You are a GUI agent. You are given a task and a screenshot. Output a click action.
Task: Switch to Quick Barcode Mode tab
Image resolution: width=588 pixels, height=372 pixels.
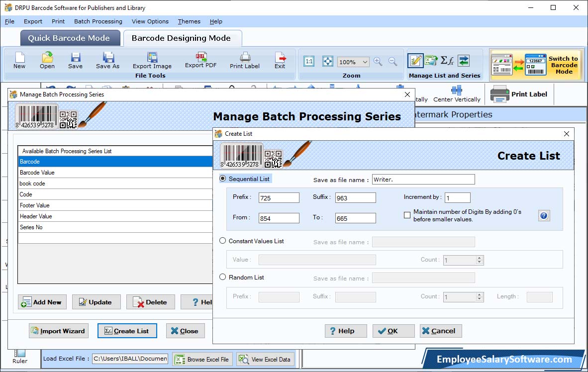click(69, 38)
